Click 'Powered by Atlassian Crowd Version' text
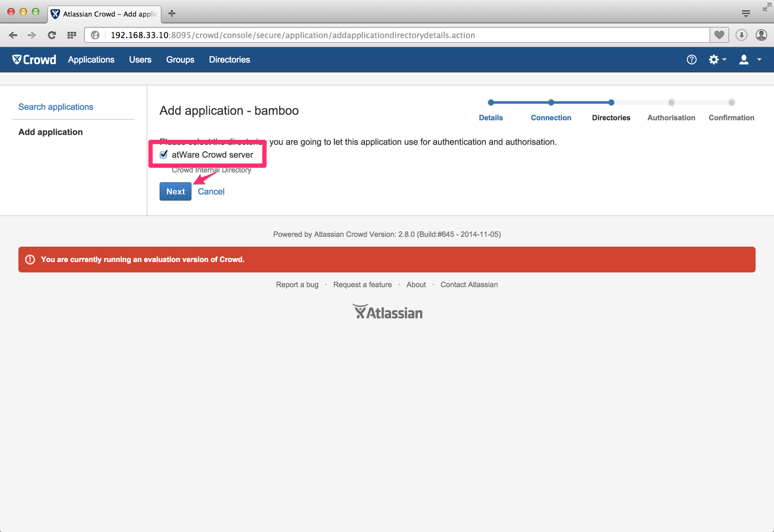This screenshot has height=532, width=774. click(387, 234)
